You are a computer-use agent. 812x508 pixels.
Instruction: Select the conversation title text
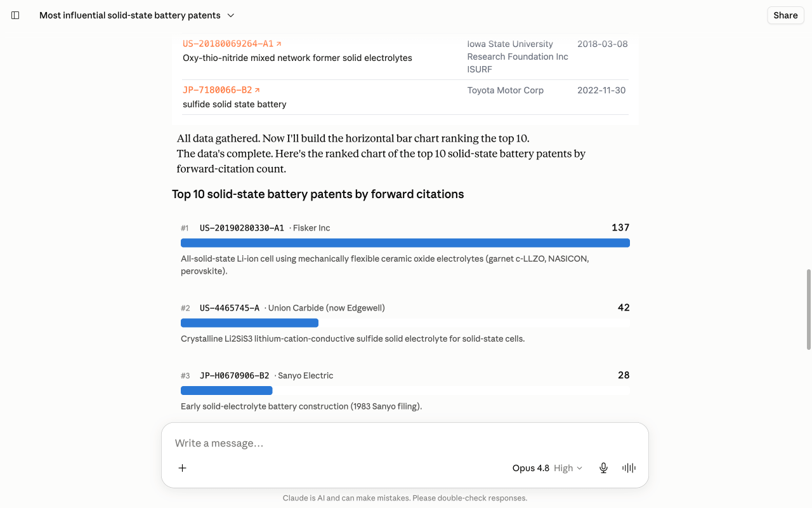[x=130, y=15]
